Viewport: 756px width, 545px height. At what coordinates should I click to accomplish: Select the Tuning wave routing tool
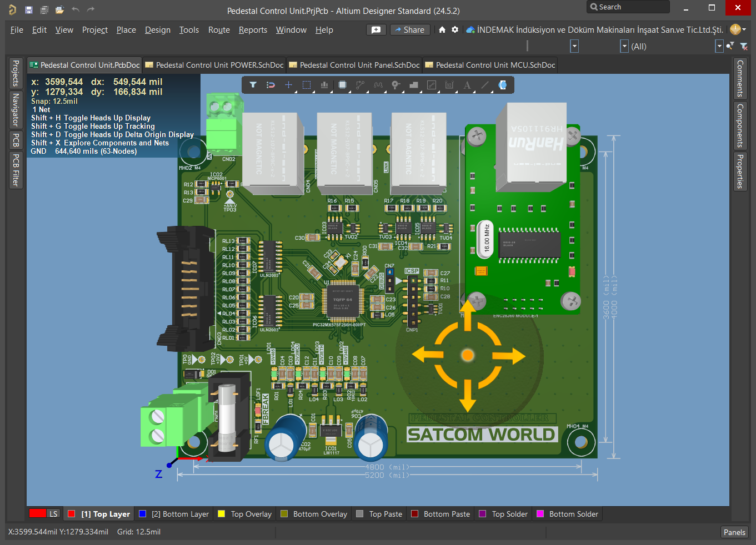[378, 85]
